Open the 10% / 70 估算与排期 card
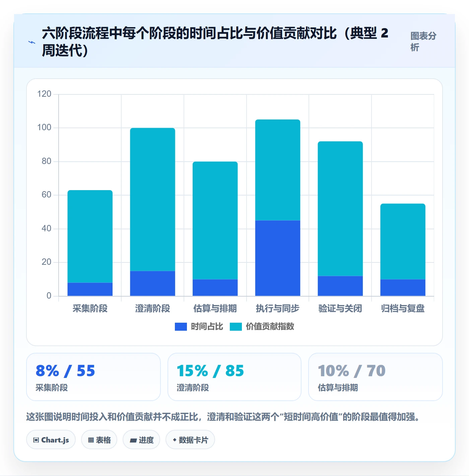Image resolution: width=469 pixels, height=476 pixels. 376,377
